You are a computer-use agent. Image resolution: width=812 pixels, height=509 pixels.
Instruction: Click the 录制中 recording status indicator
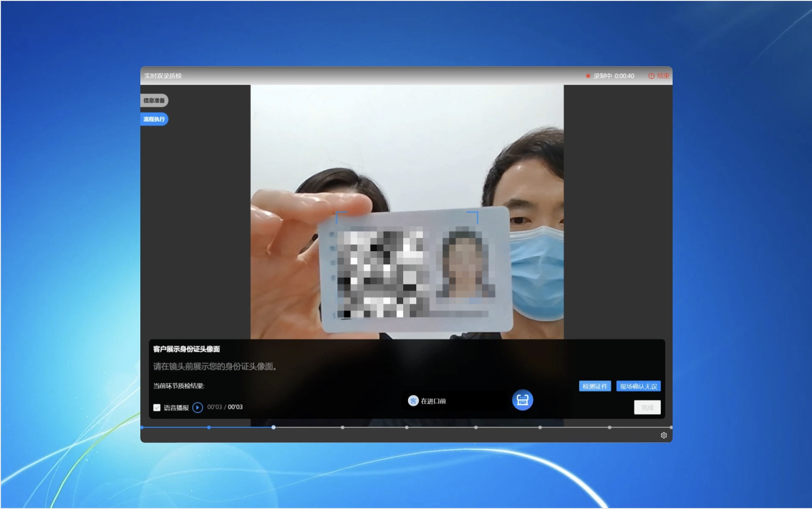click(x=610, y=76)
